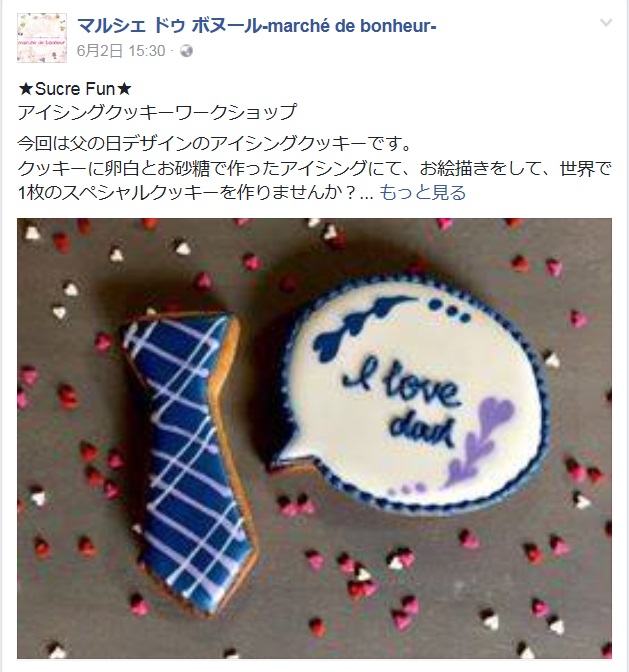Click the 1枚のスペシャルクッキー text line
Viewport: 629px width, 672px height.
(x=187, y=193)
